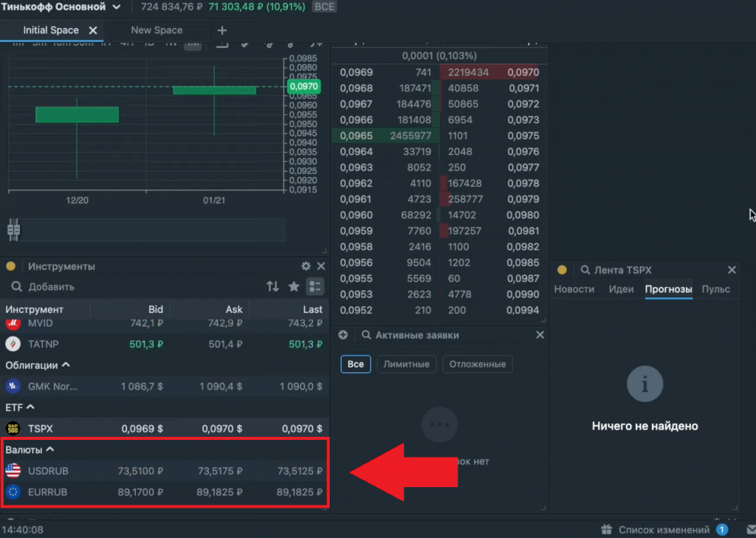756x538 pixels.
Task: Sort by the Last column header
Action: coord(313,309)
